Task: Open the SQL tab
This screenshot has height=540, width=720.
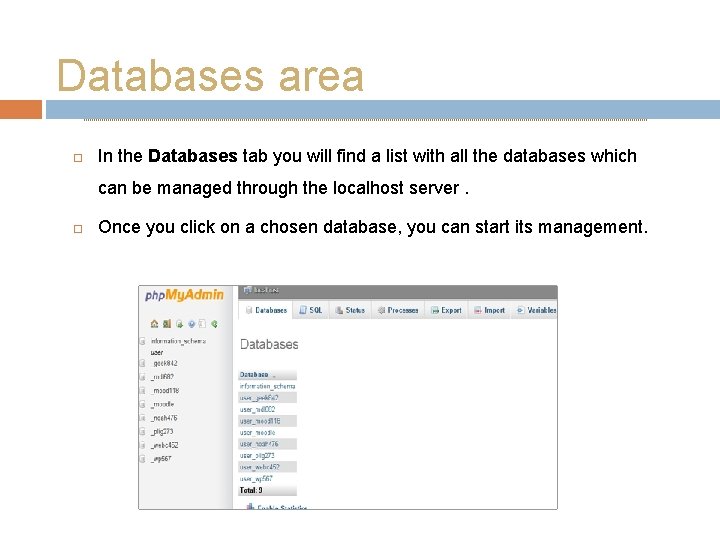Action: (x=310, y=310)
